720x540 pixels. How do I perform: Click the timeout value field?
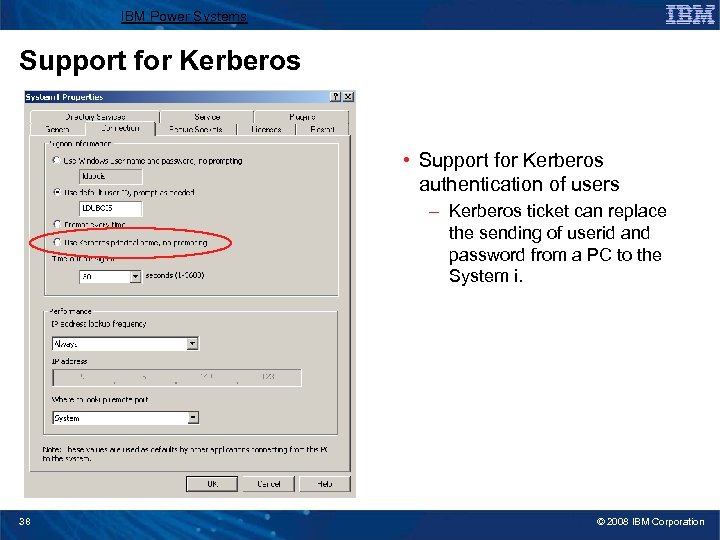pos(105,276)
